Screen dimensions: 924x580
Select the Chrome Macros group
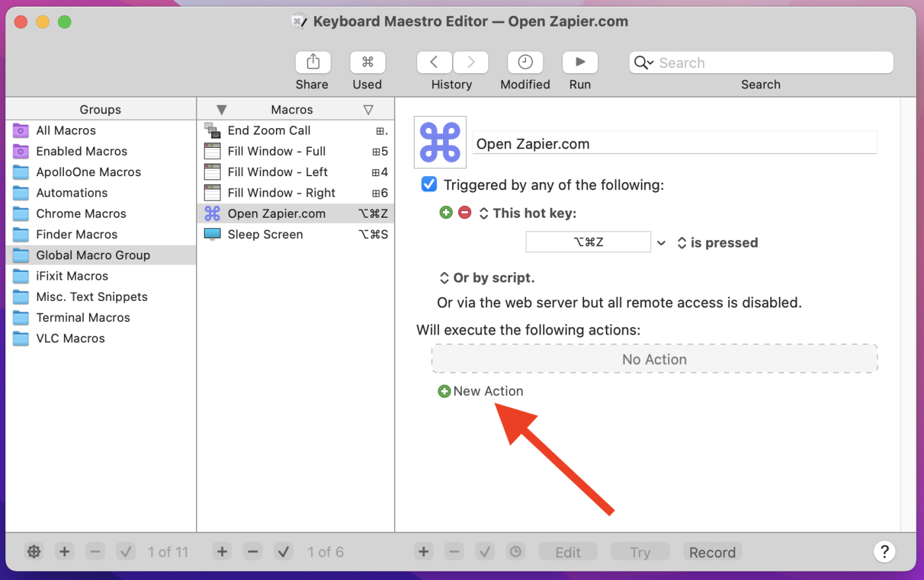[101, 214]
